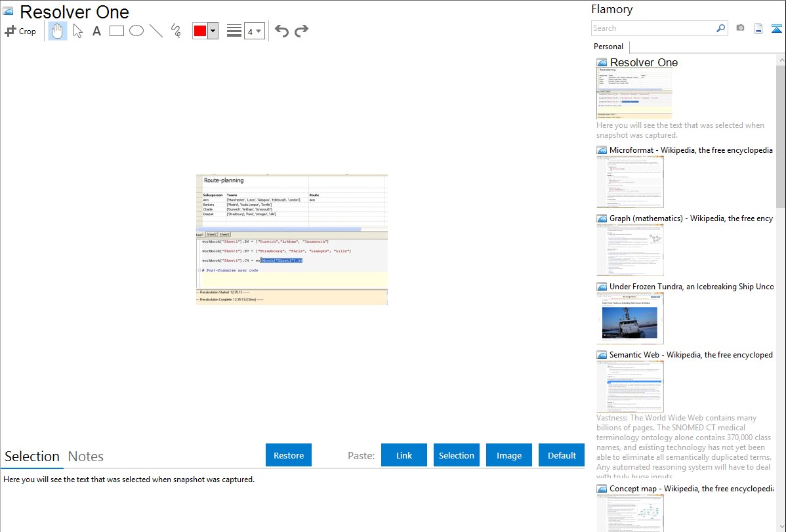Select the Crop tool
Image resolution: width=786 pixels, height=532 pixels.
20,31
